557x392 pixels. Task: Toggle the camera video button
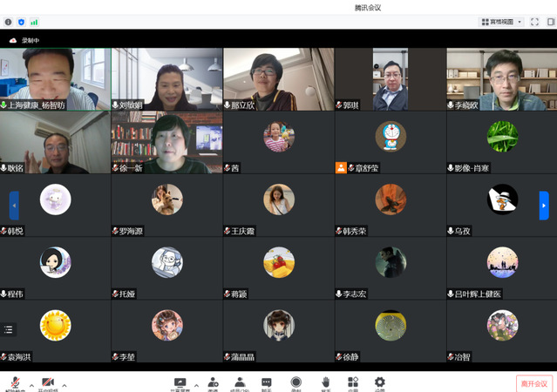47,383
